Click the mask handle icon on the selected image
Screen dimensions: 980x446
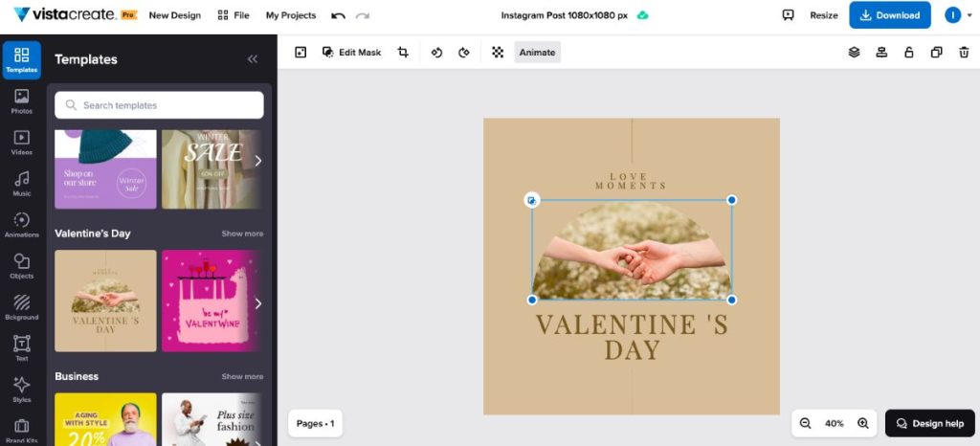(x=531, y=200)
